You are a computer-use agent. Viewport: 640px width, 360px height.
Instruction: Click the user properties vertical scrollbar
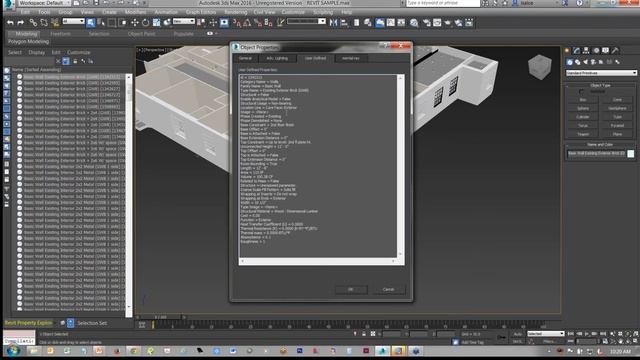(x=400, y=166)
